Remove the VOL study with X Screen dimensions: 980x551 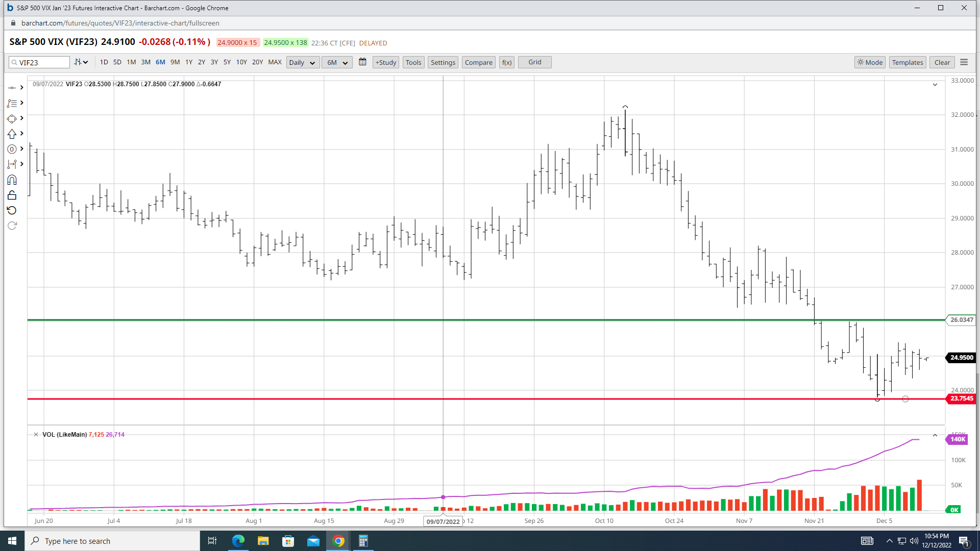(36, 435)
